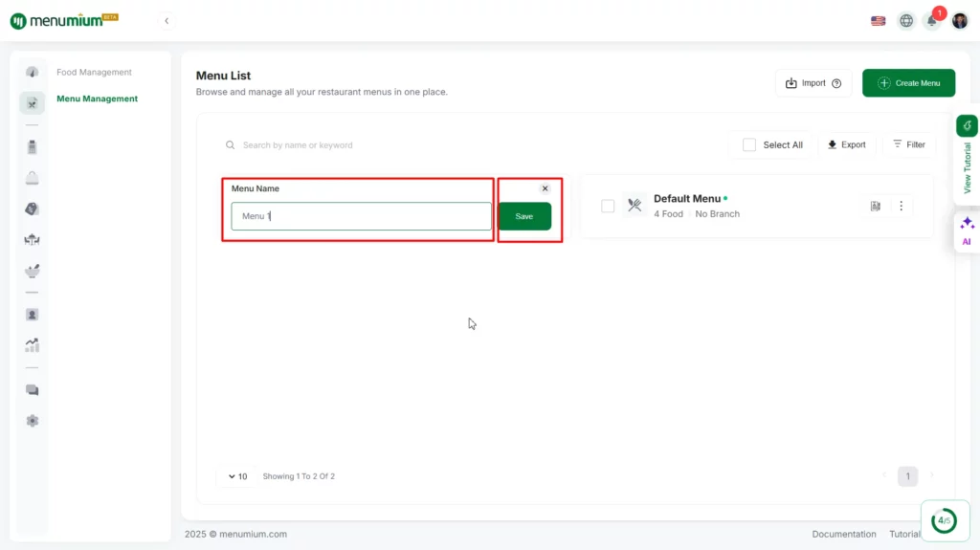Open the user profile card sidebar icon
Image resolution: width=980 pixels, height=550 pixels.
coord(32,315)
